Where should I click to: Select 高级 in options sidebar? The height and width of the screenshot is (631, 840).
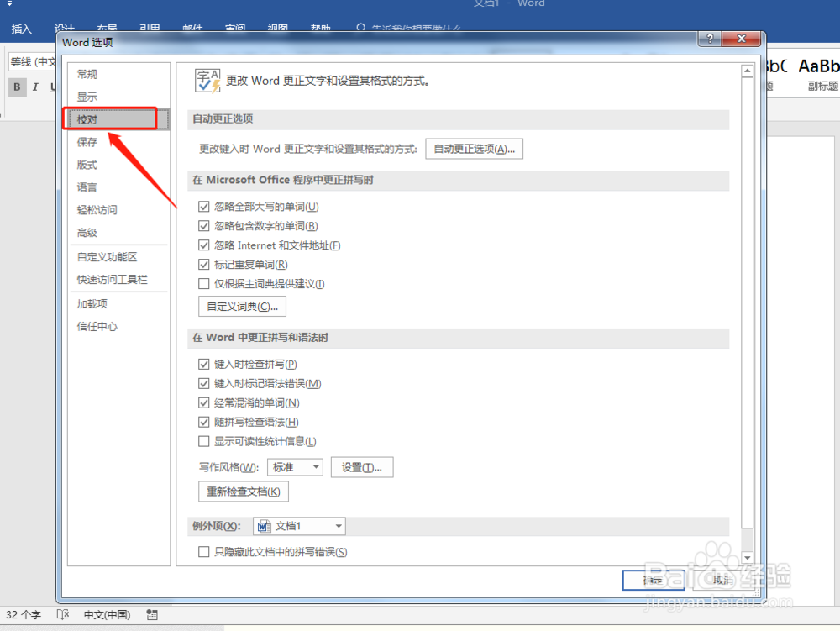click(x=118, y=233)
